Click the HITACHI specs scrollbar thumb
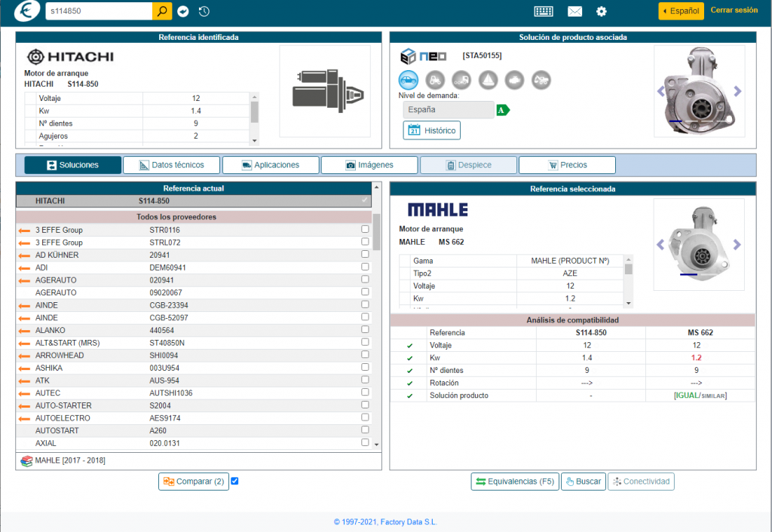The width and height of the screenshot is (772, 532). click(x=255, y=112)
